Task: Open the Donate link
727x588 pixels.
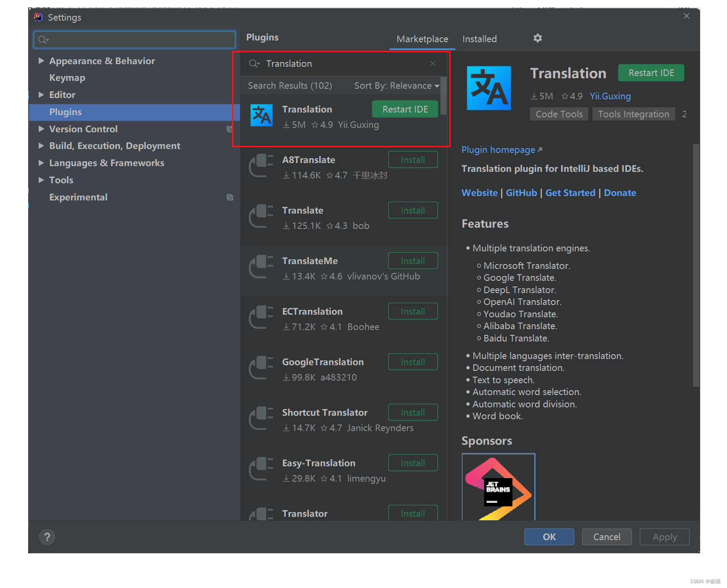Action: (x=620, y=193)
